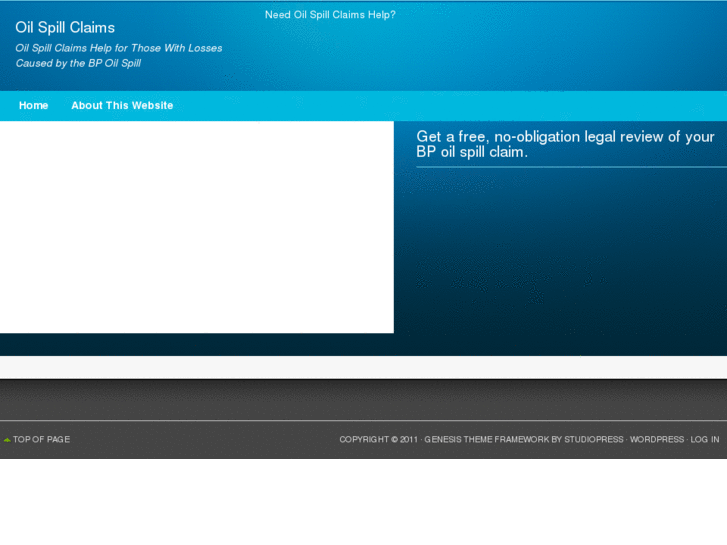Click the italic tagline about BP Oil Spill losses
727x545 pixels.
(x=119, y=56)
